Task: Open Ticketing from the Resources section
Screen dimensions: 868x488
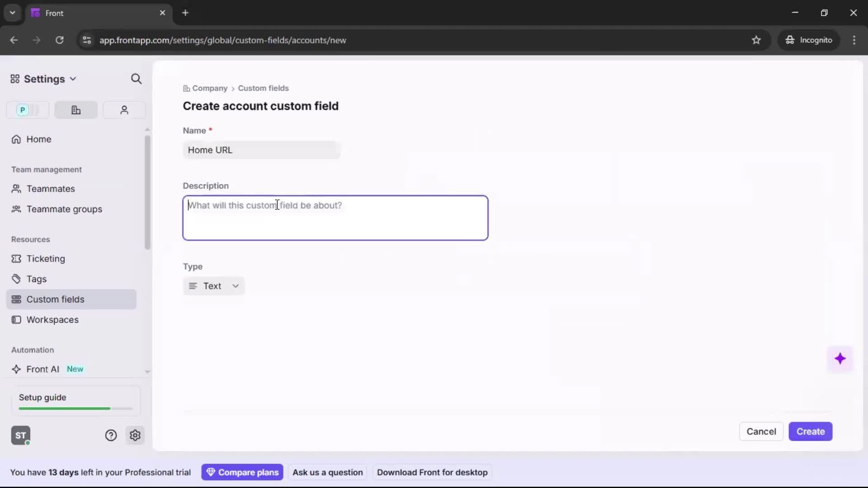Action: pos(45,259)
